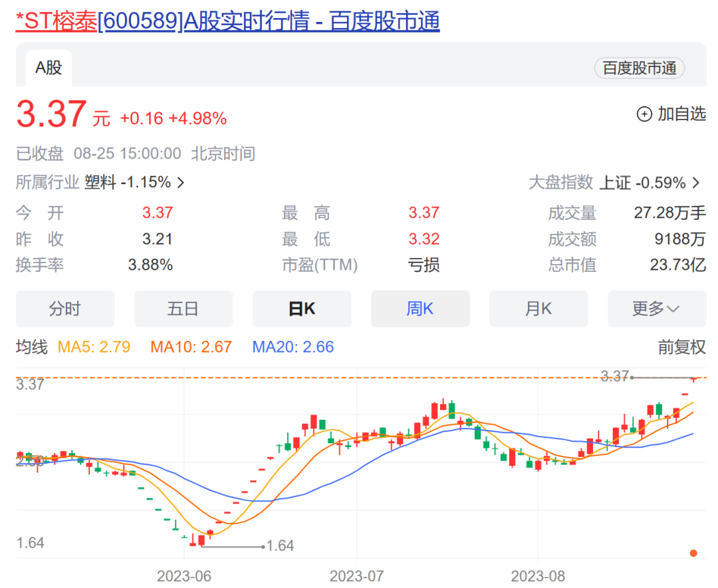The width and height of the screenshot is (718, 588).
Task: Switch to the 月K chart tab
Action: [x=538, y=308]
